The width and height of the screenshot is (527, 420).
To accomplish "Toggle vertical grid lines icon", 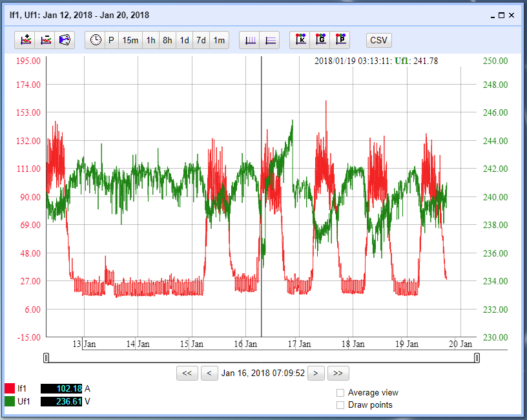I will [x=250, y=40].
